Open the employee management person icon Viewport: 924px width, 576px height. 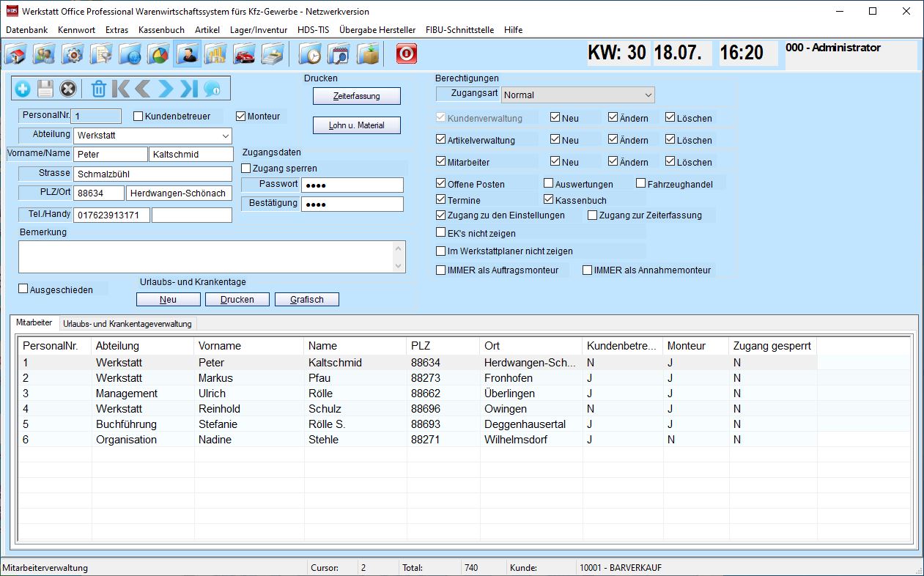tap(187, 54)
